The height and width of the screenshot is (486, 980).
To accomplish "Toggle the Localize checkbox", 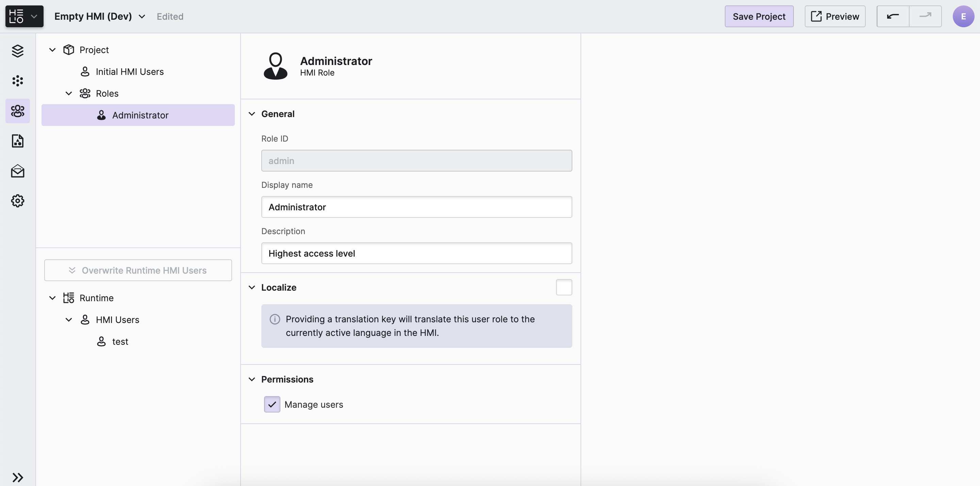I will (564, 287).
